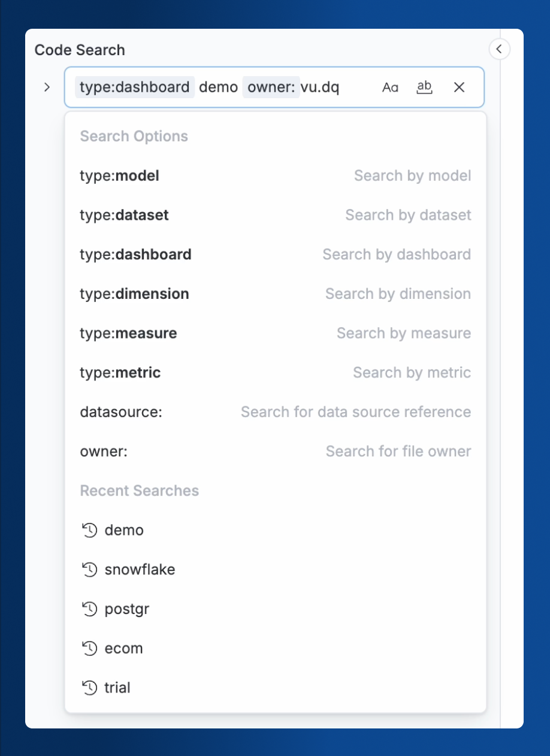Select the owner: file owner option
550x756 pixels.
coord(276,452)
